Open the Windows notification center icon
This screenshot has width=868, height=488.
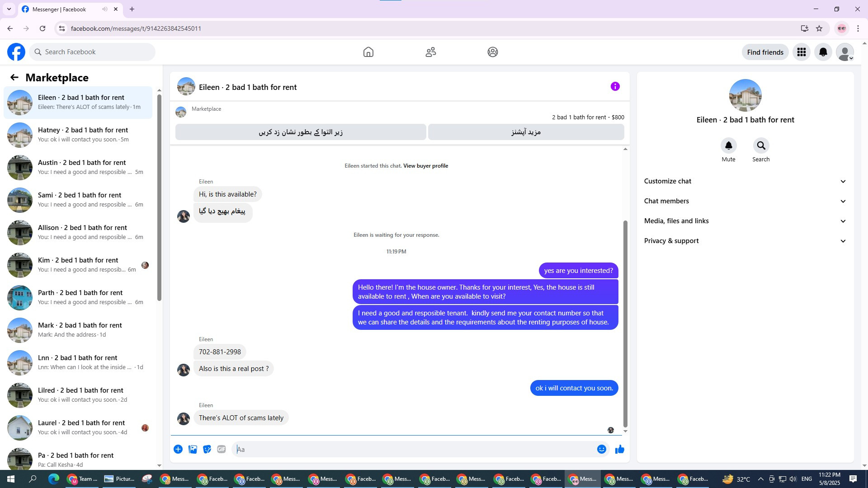click(853, 479)
